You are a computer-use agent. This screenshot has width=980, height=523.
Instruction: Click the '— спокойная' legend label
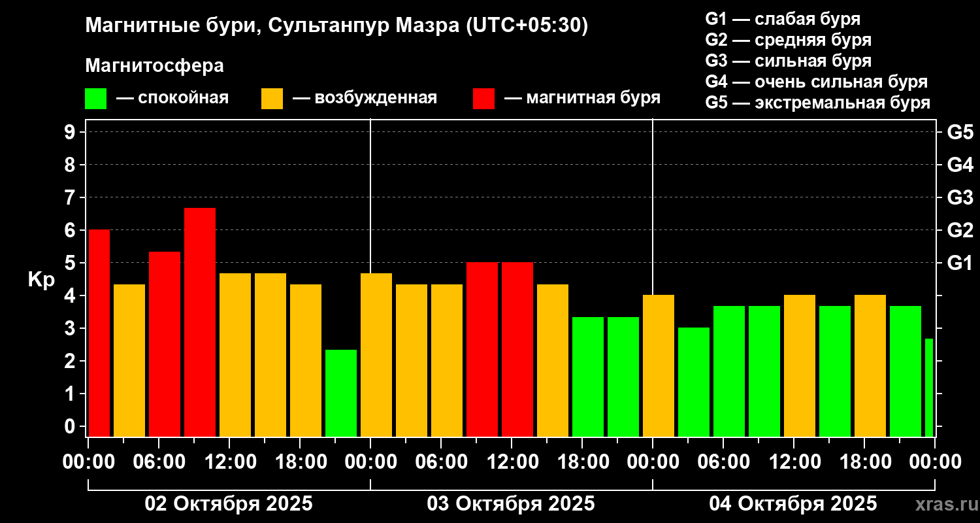point(172,99)
